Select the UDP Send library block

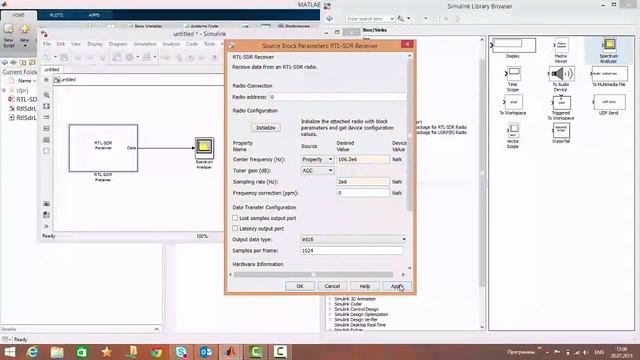pyautogui.click(x=609, y=102)
